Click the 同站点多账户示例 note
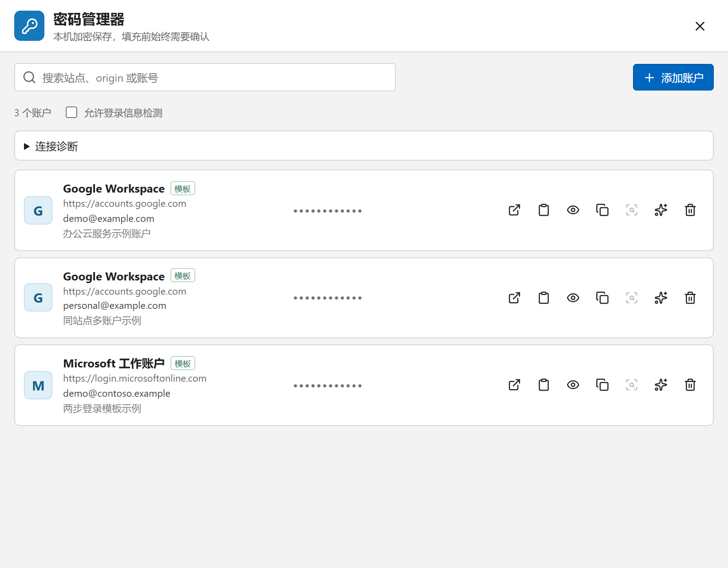The image size is (728, 568). [102, 320]
